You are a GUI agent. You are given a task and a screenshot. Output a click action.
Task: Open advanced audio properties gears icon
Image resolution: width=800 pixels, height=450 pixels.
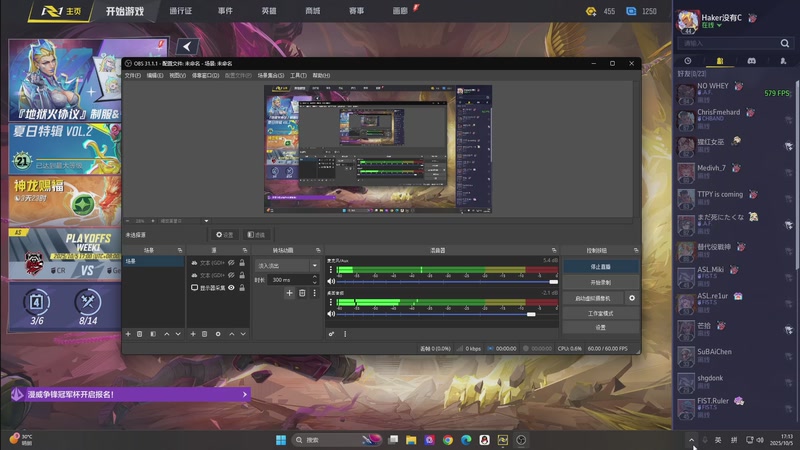click(x=332, y=333)
